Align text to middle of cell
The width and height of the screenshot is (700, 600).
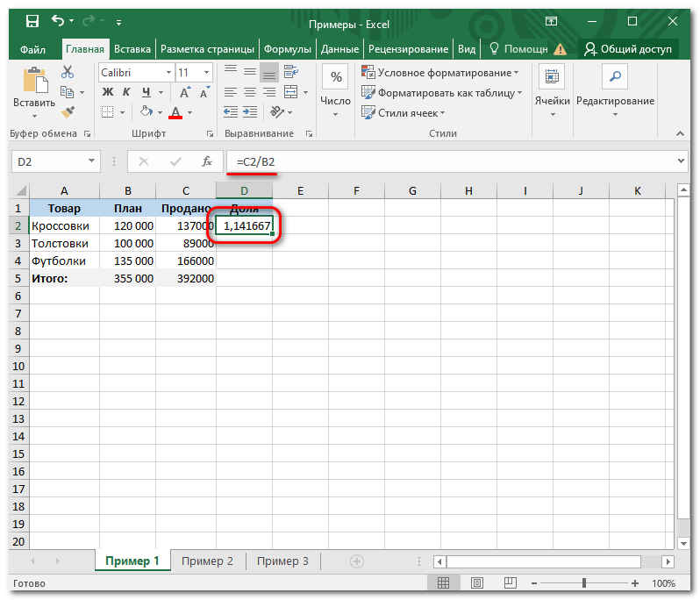point(249,71)
